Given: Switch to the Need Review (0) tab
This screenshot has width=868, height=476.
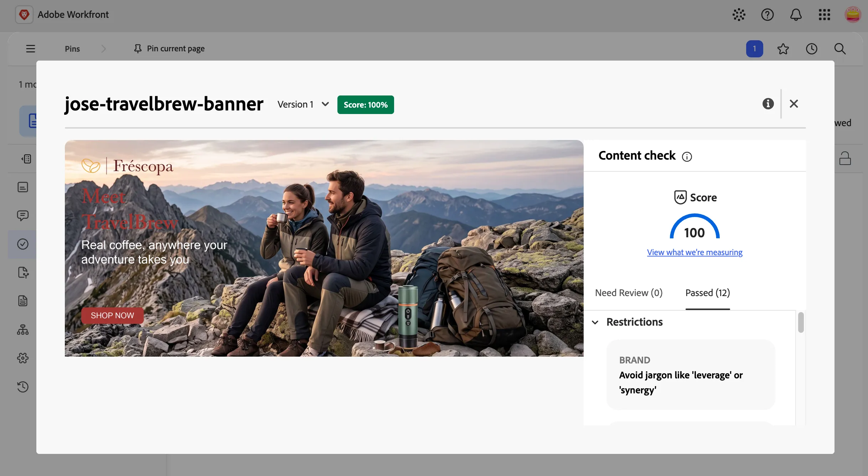Looking at the screenshot, I should tap(629, 293).
